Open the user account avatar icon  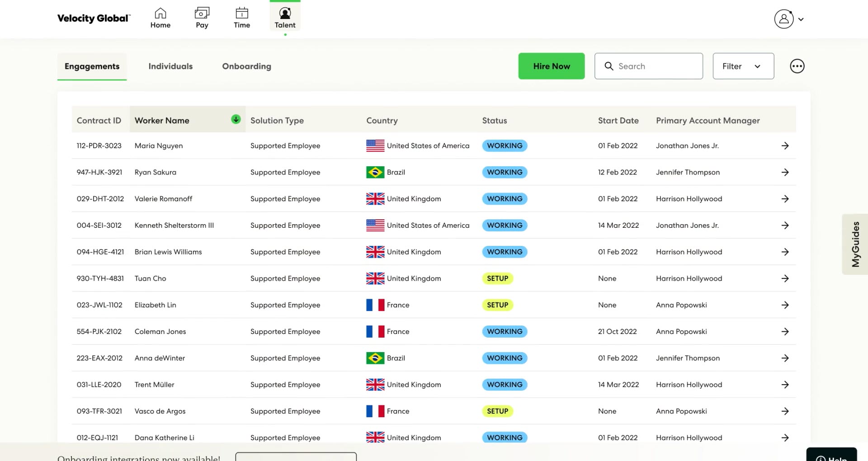click(x=783, y=19)
